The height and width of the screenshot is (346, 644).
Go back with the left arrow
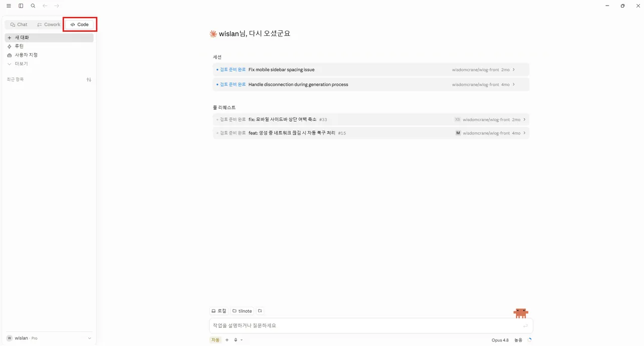click(45, 6)
